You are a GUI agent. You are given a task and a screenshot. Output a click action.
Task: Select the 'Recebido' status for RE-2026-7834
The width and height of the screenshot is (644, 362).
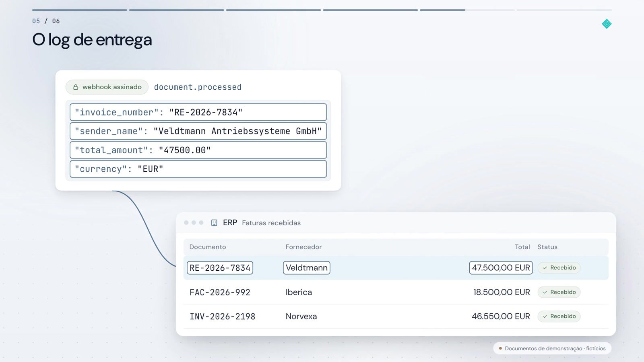click(x=559, y=268)
